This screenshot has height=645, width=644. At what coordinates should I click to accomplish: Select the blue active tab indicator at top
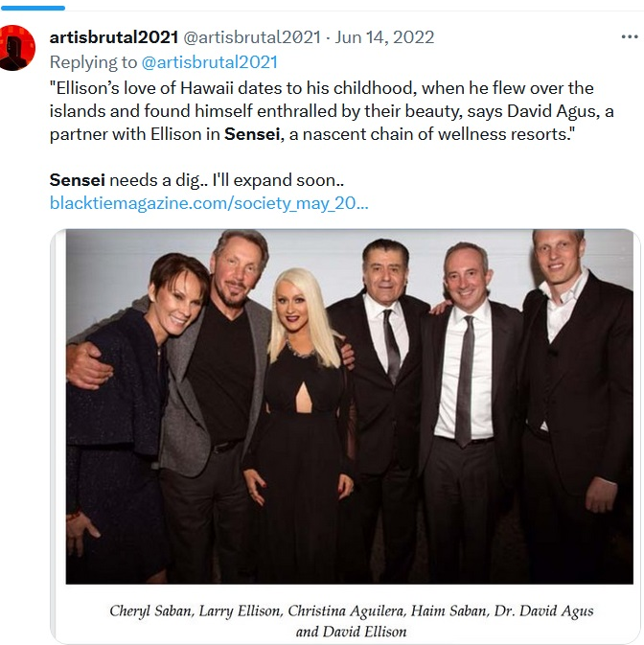(x=33, y=8)
